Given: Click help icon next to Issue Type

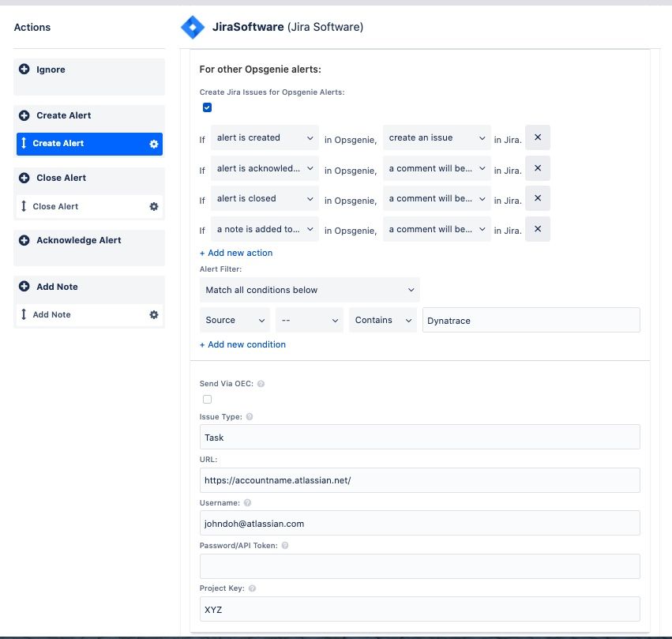Looking at the screenshot, I should pos(250,416).
